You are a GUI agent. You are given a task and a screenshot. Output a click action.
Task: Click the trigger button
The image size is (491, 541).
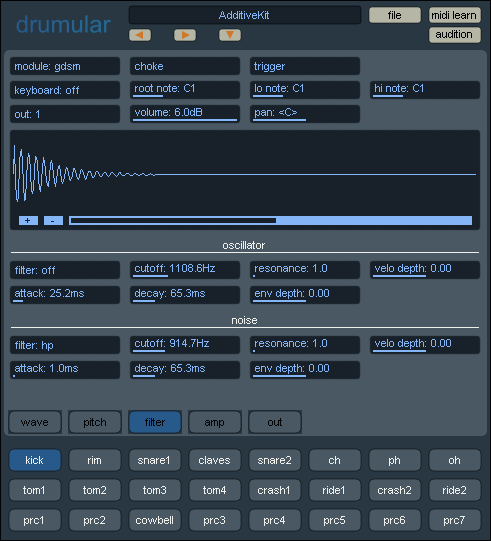(305, 66)
